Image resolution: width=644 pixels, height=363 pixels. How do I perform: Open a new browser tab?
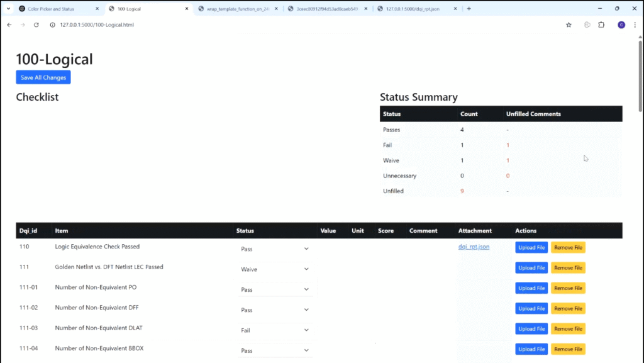pyautogui.click(x=469, y=9)
